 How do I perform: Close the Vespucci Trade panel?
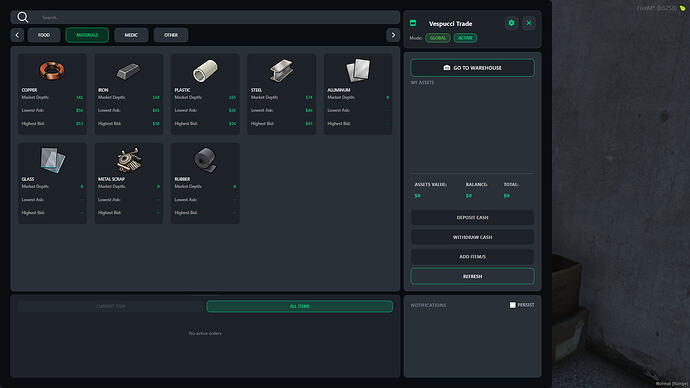[x=529, y=23]
